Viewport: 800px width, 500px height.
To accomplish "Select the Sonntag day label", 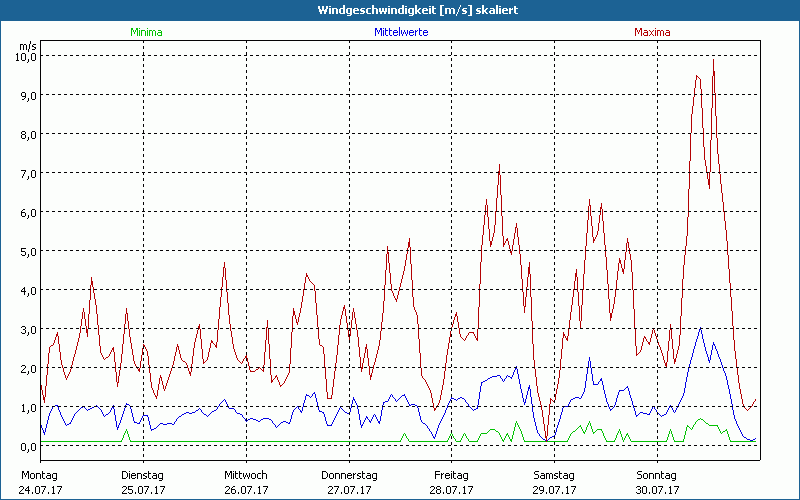I will (657, 475).
